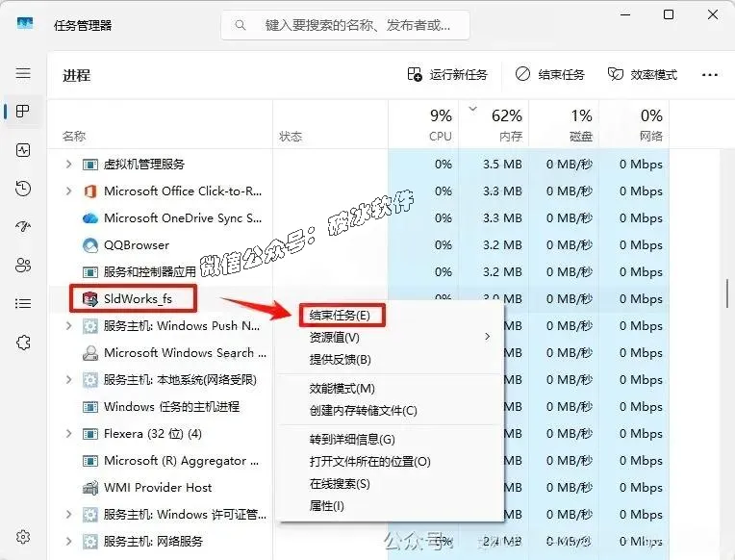Choose 打开文件所在的位置(O) in context menu
This screenshot has height=560, width=735.
pyautogui.click(x=369, y=462)
